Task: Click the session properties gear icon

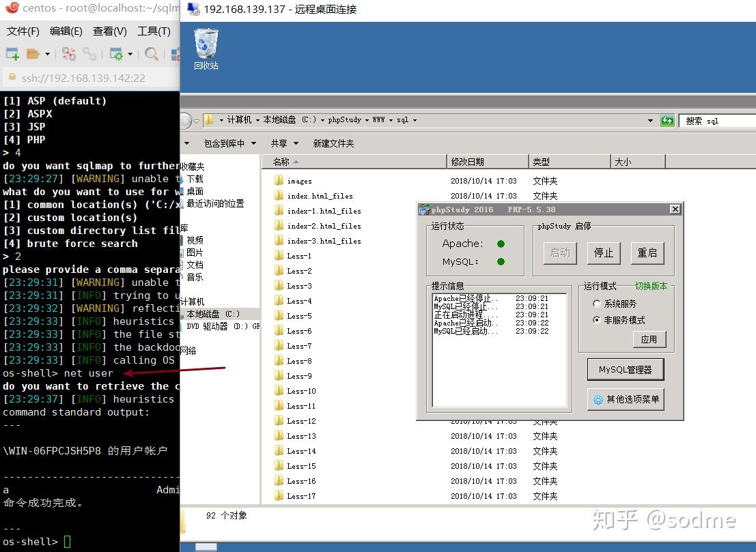Action: [x=115, y=53]
